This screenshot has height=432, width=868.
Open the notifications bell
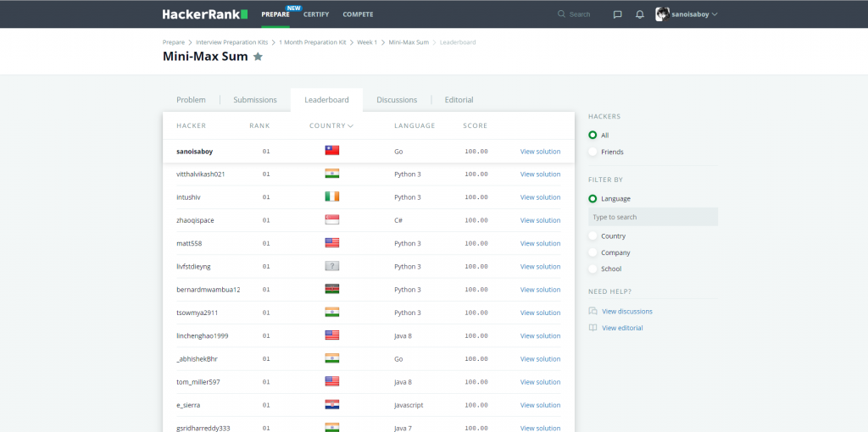pyautogui.click(x=640, y=14)
